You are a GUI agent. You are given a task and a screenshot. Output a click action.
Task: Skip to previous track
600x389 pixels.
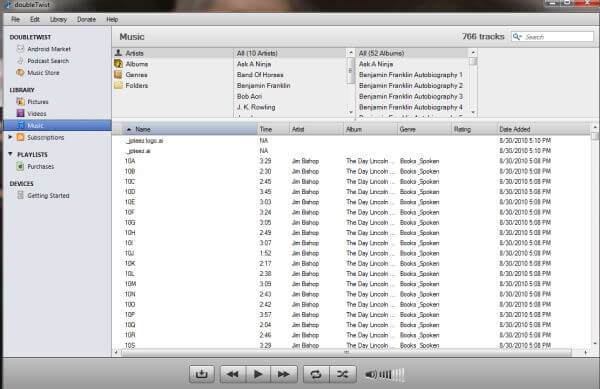click(233, 374)
